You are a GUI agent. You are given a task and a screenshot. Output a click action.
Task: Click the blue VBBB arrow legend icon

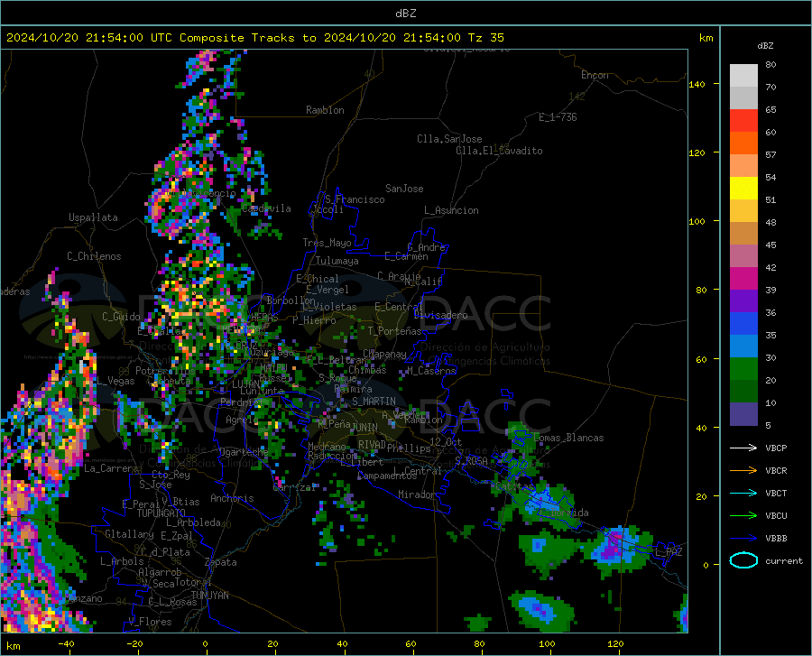click(x=743, y=538)
